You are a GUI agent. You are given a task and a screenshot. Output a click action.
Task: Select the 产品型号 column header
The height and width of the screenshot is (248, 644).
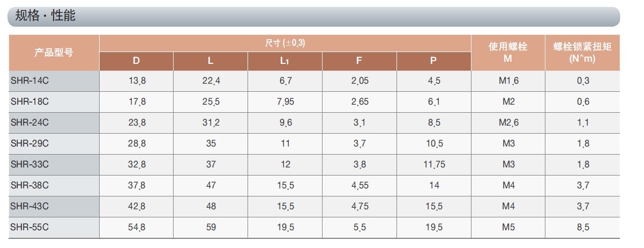point(54,53)
